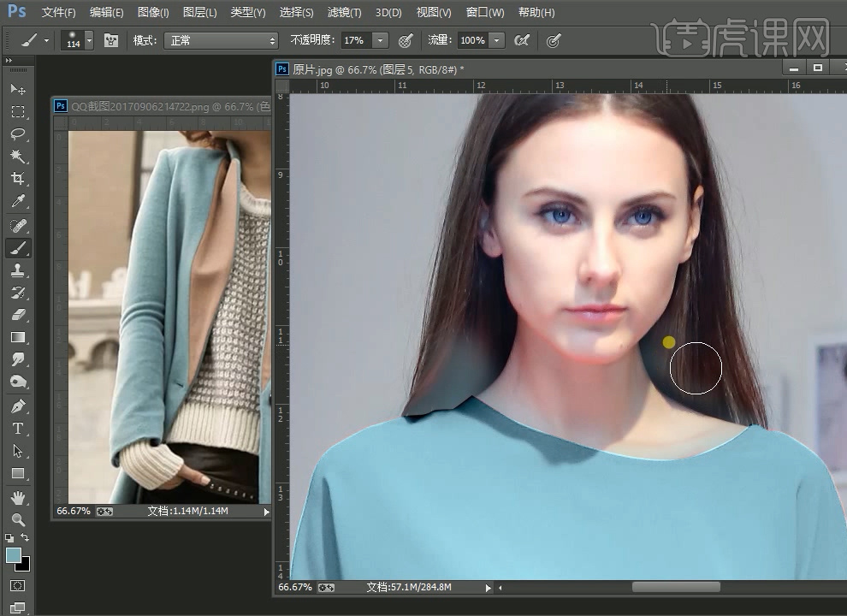Select the Hand tool
The image size is (847, 616).
pos(17,497)
